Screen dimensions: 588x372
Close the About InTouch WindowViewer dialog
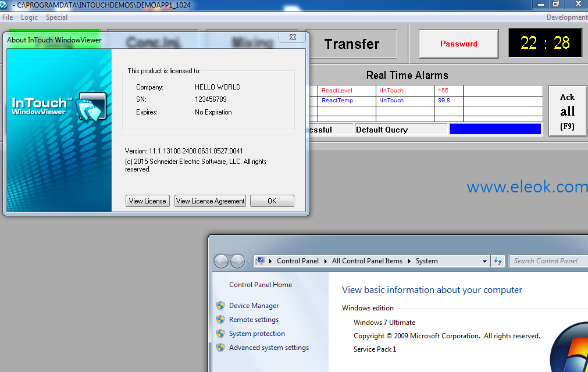pos(293,37)
